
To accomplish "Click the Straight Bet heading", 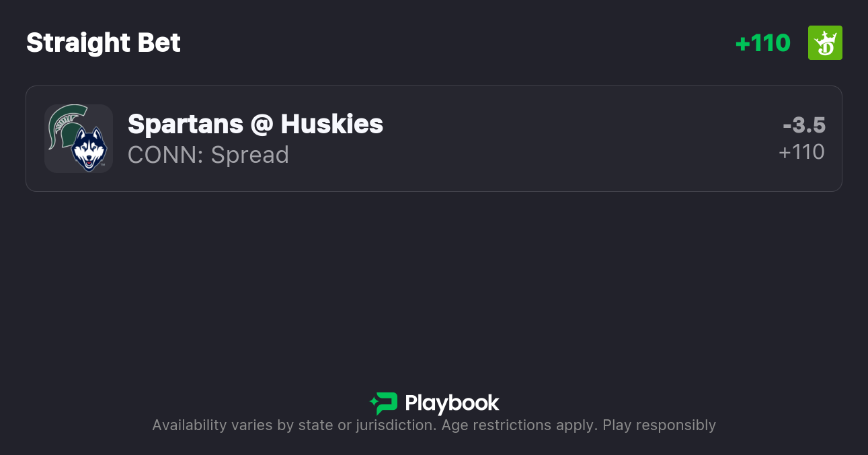I will click(103, 42).
